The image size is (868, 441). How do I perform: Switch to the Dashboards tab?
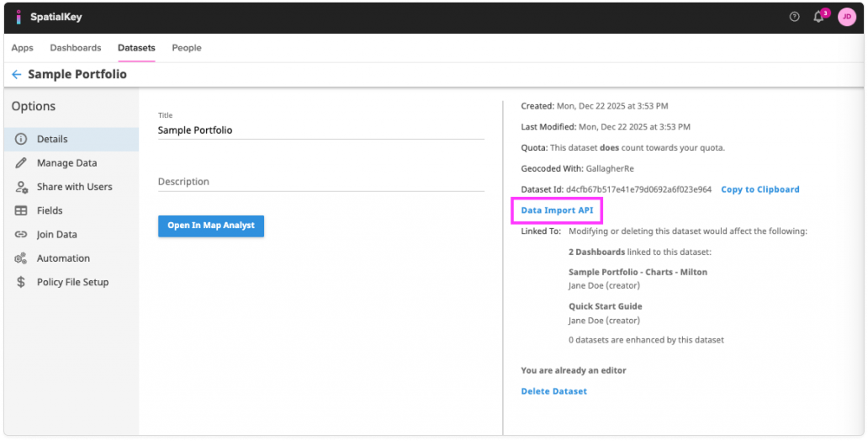click(x=76, y=48)
